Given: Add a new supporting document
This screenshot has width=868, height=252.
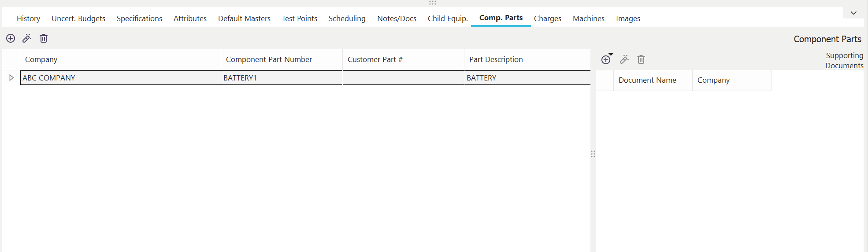Looking at the screenshot, I should click(606, 60).
